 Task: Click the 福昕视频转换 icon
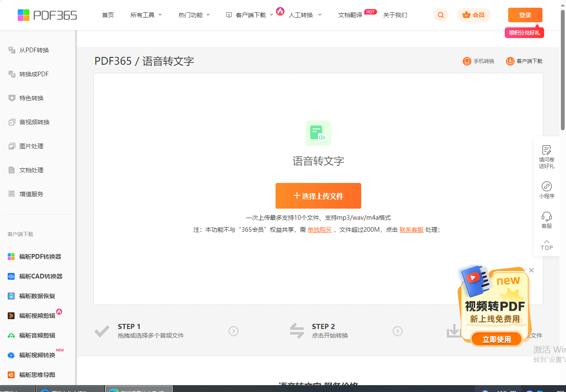pyautogui.click(x=11, y=355)
